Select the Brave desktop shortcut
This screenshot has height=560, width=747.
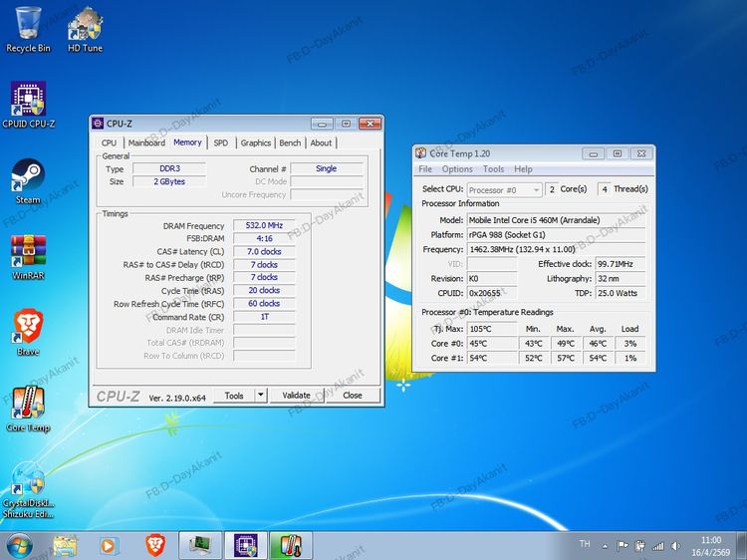click(x=28, y=333)
